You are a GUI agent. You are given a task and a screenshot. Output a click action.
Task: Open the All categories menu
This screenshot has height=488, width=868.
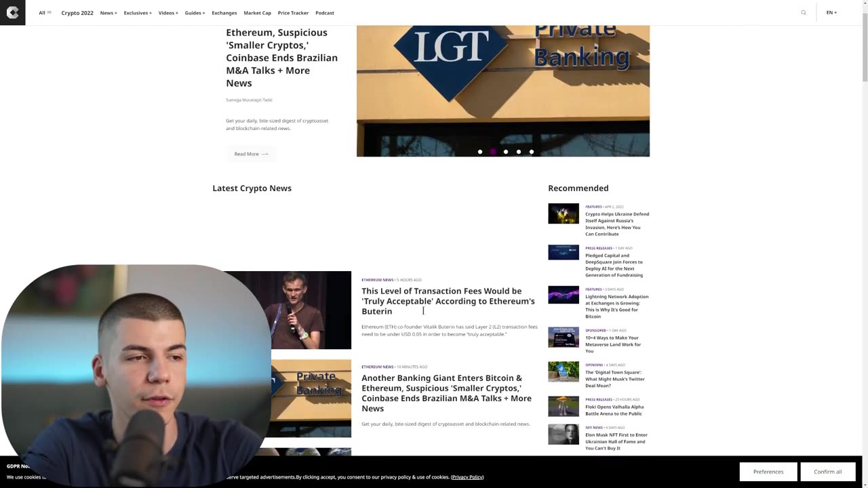point(45,12)
